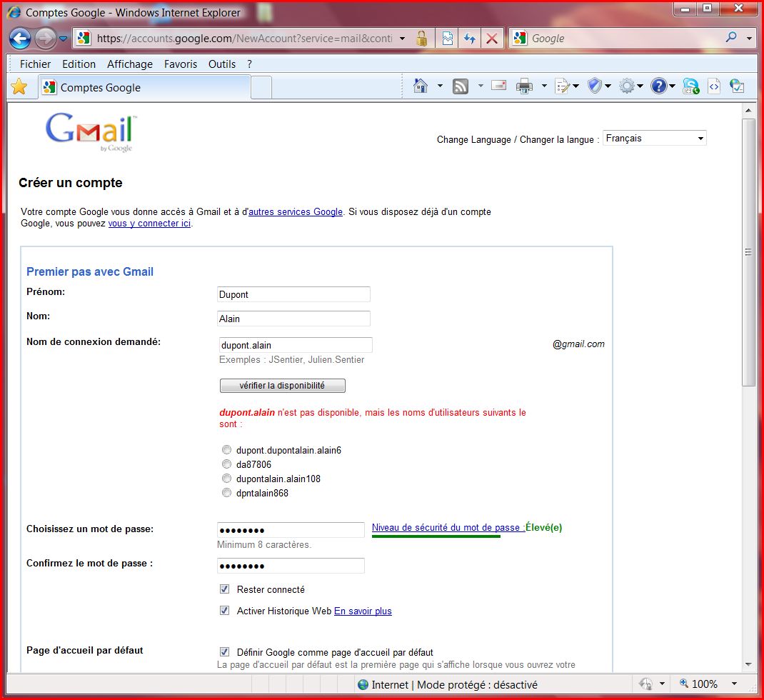Image resolution: width=764 pixels, height=700 pixels.
Task: Click the status bar privacy icon
Action: [645, 684]
